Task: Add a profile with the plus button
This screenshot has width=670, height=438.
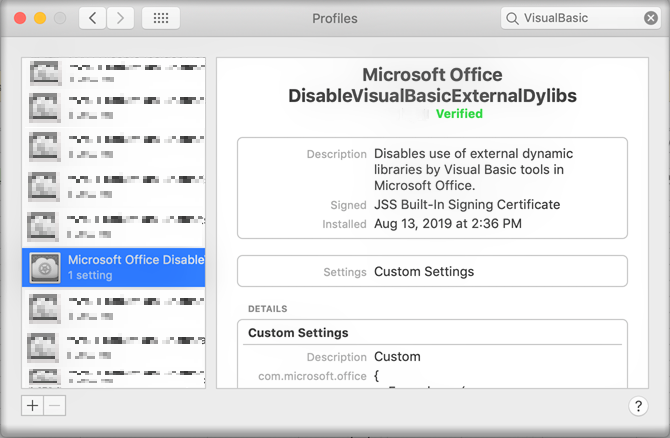Action: [x=33, y=405]
